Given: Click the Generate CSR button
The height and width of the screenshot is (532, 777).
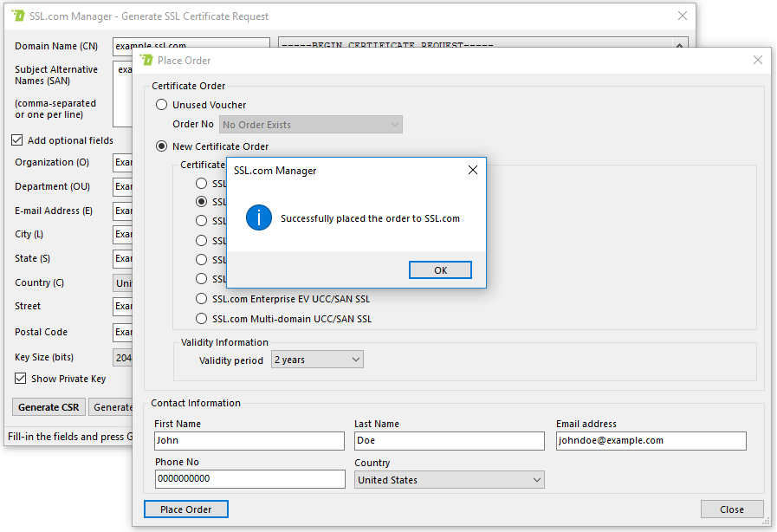Looking at the screenshot, I should tap(49, 407).
